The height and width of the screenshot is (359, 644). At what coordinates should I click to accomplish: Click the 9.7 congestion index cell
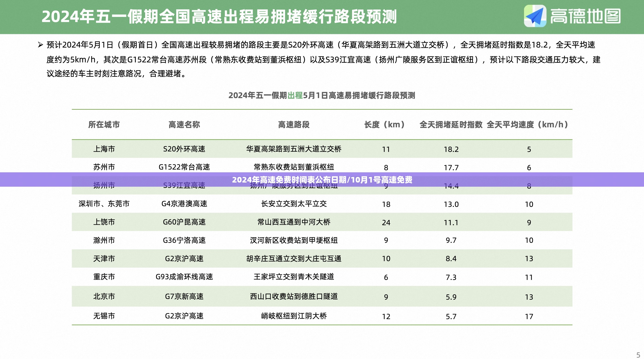pyautogui.click(x=451, y=240)
